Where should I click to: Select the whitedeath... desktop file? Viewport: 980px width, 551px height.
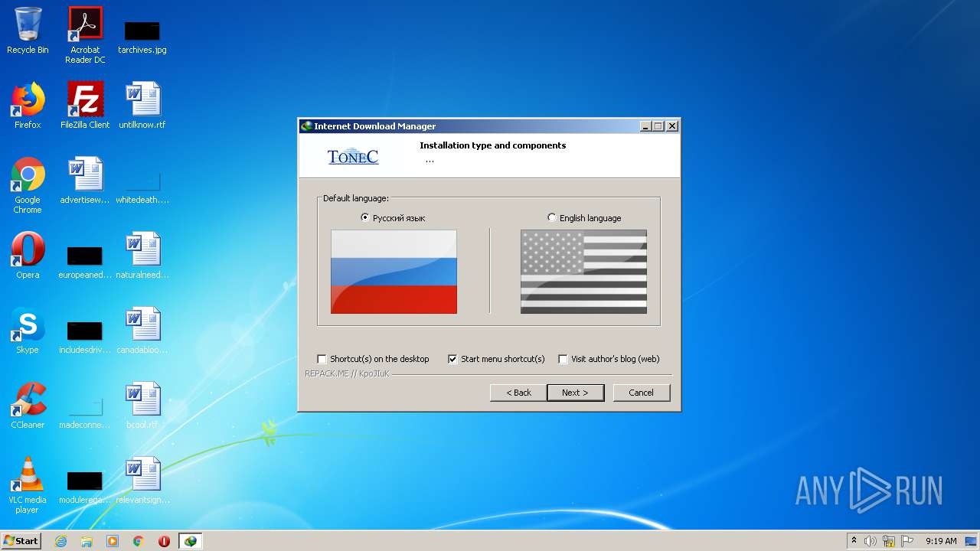[142, 187]
